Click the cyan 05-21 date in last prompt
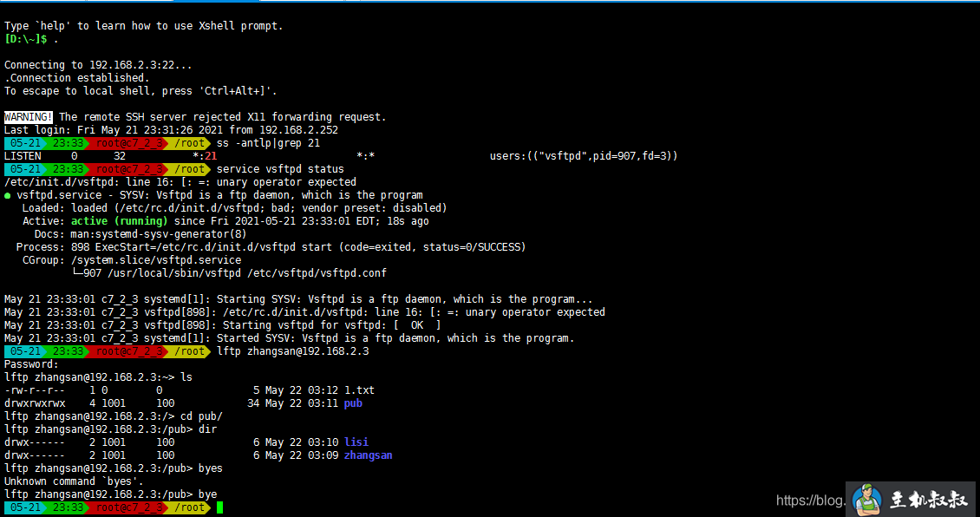Viewport: 980px width, 517px height. (25, 507)
